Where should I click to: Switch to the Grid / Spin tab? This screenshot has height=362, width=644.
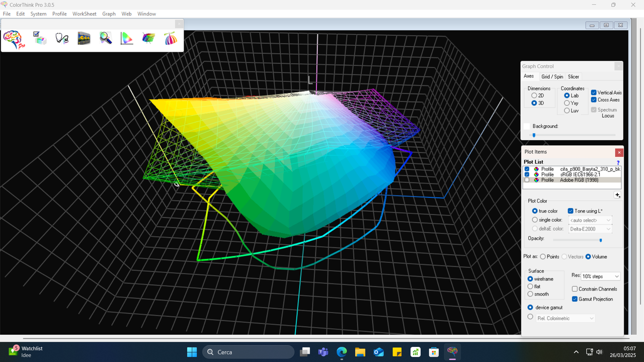pyautogui.click(x=552, y=76)
